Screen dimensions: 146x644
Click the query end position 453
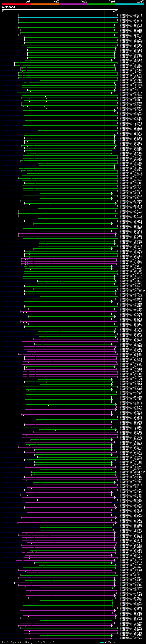[115, 11]
